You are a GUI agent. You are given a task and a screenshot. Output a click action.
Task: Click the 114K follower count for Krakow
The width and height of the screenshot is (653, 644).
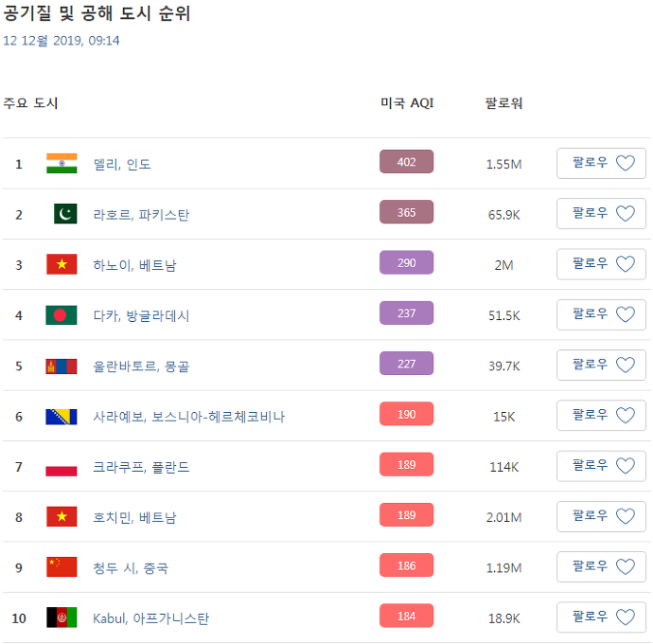click(x=503, y=467)
